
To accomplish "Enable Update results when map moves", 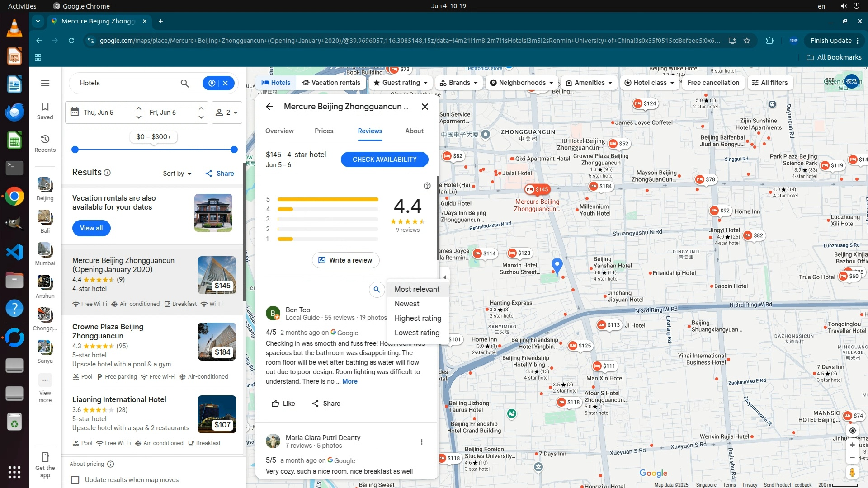I will pyautogui.click(x=75, y=480).
